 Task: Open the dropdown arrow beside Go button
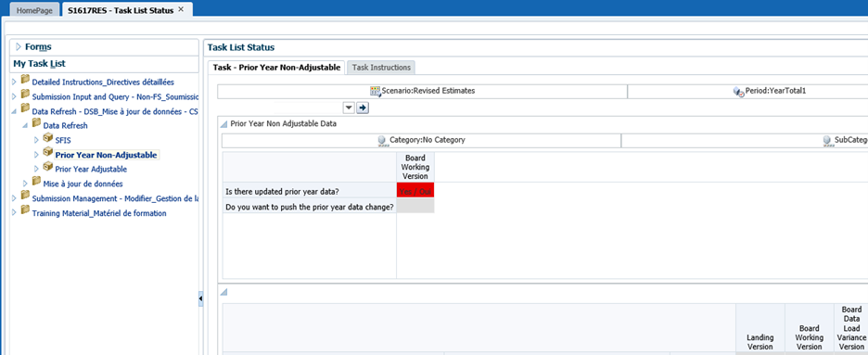pyautogui.click(x=350, y=108)
